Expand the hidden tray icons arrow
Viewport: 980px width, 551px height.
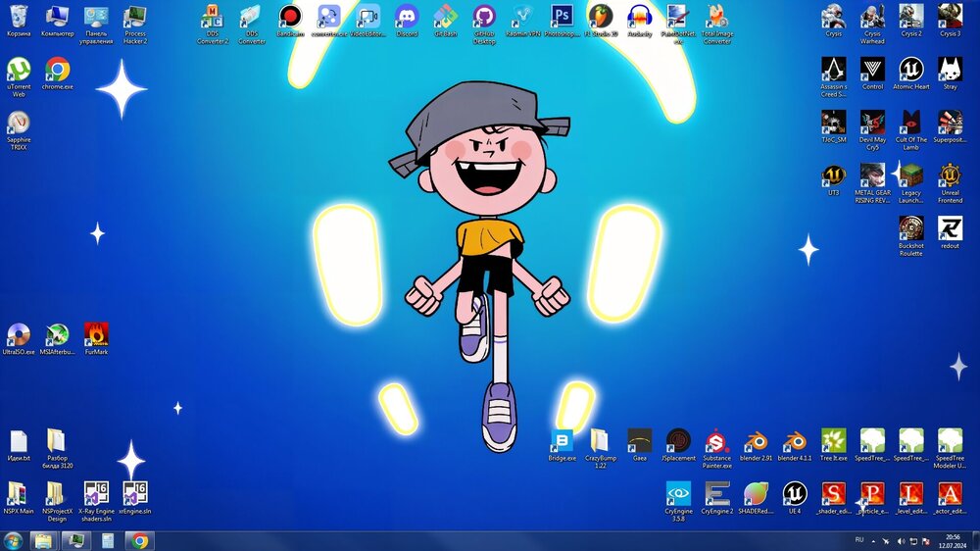pyautogui.click(x=873, y=540)
